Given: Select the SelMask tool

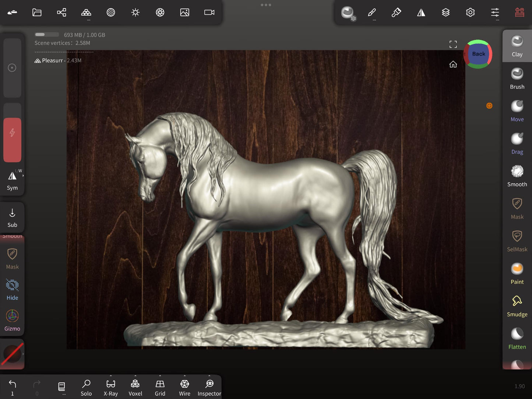Looking at the screenshot, I should (517, 241).
